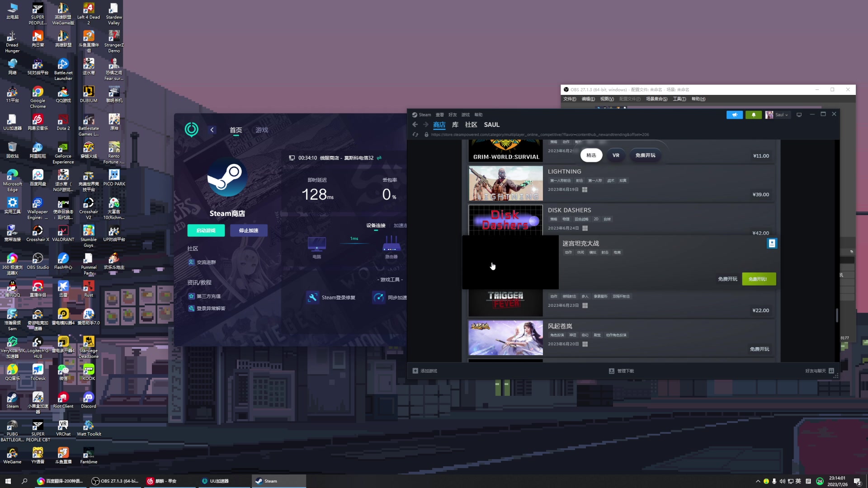Switch to OBS 27.1.3 taskbar button
Image resolution: width=868 pixels, height=488 pixels.
point(115,481)
